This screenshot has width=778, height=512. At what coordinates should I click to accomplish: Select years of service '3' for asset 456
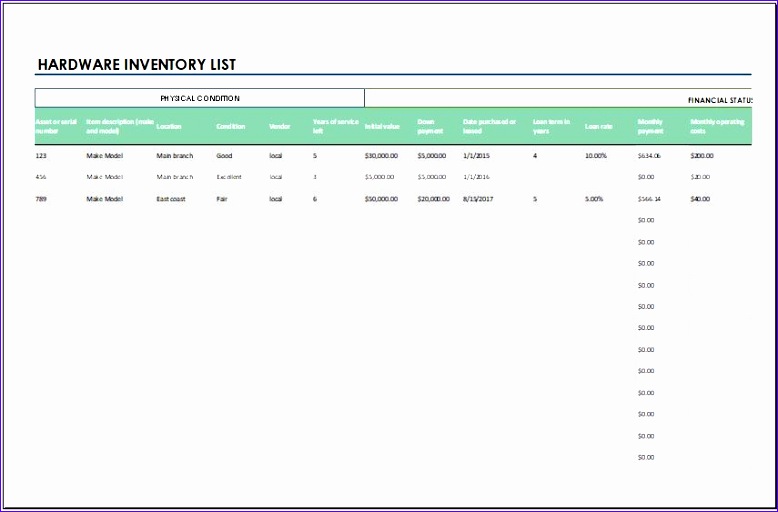315,177
